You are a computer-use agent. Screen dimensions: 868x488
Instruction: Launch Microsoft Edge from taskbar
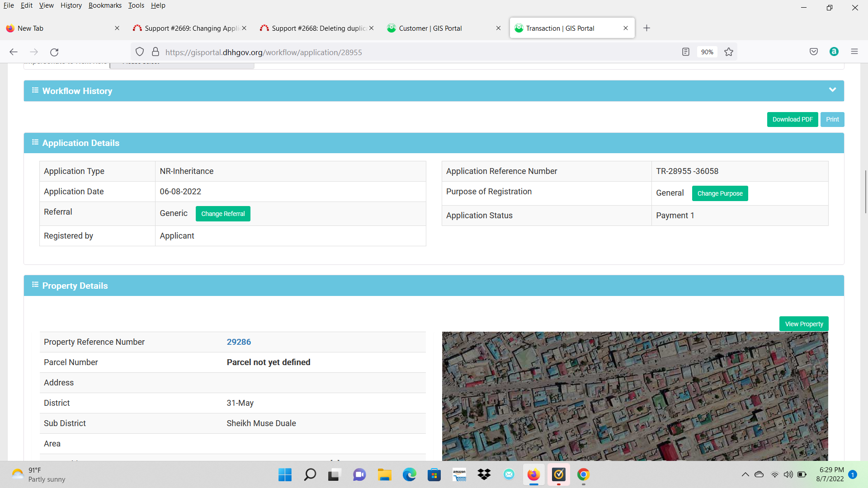pos(410,474)
